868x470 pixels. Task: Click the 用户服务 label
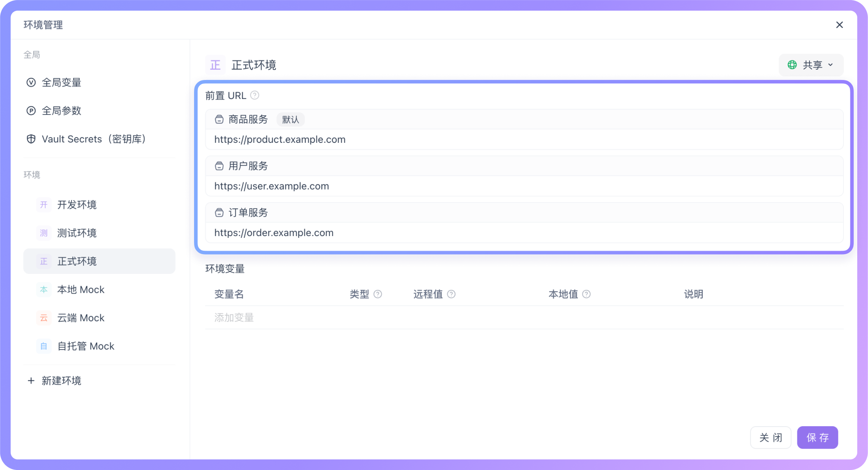point(248,166)
